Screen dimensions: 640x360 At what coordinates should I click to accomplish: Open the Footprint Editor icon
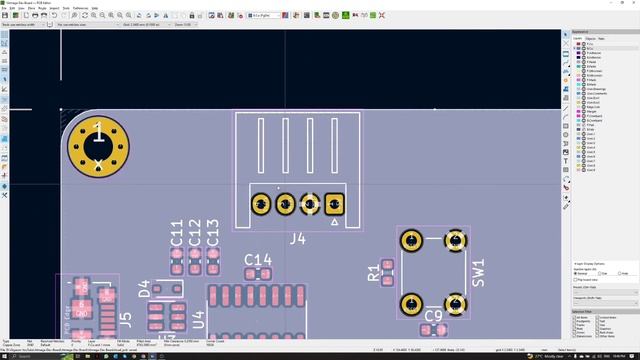211,15
